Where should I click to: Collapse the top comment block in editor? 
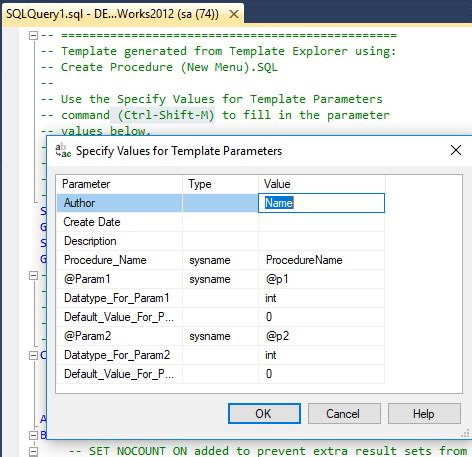33,35
